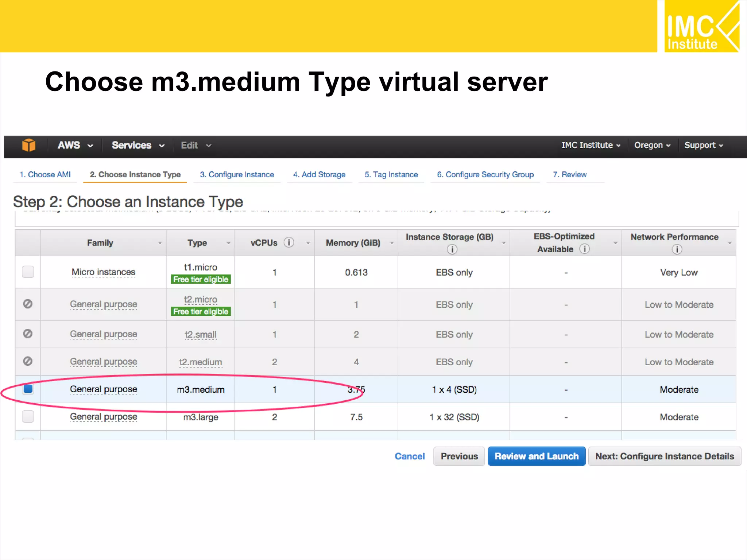Check the m3.large instance checkbox
The height and width of the screenshot is (560, 747).
28,416
